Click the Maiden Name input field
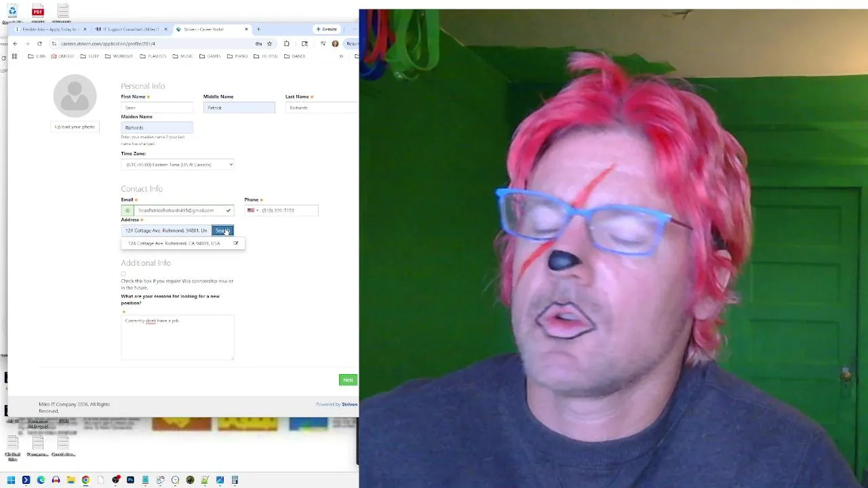This screenshot has width=868, height=488. [x=157, y=127]
